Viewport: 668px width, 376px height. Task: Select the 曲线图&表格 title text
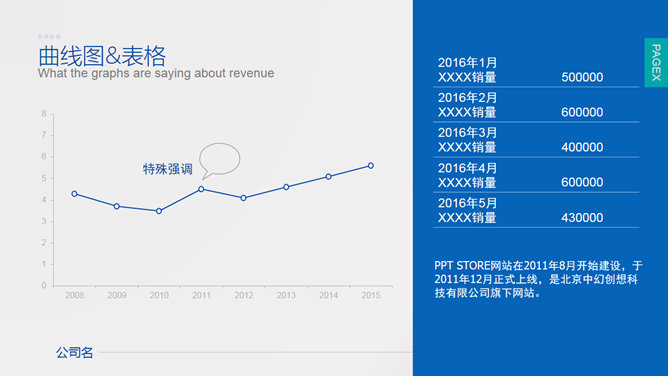(x=102, y=56)
